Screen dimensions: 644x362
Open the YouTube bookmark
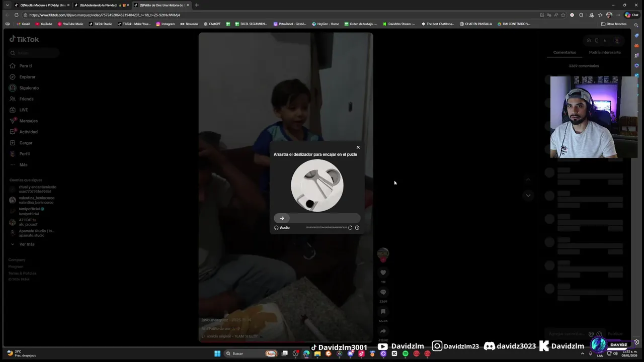[x=44, y=24]
